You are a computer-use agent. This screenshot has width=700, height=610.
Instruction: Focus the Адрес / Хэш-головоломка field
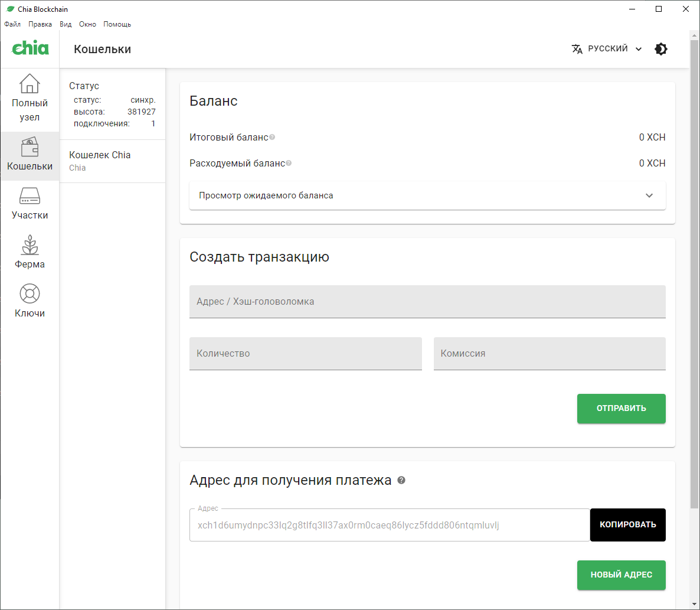(x=427, y=301)
